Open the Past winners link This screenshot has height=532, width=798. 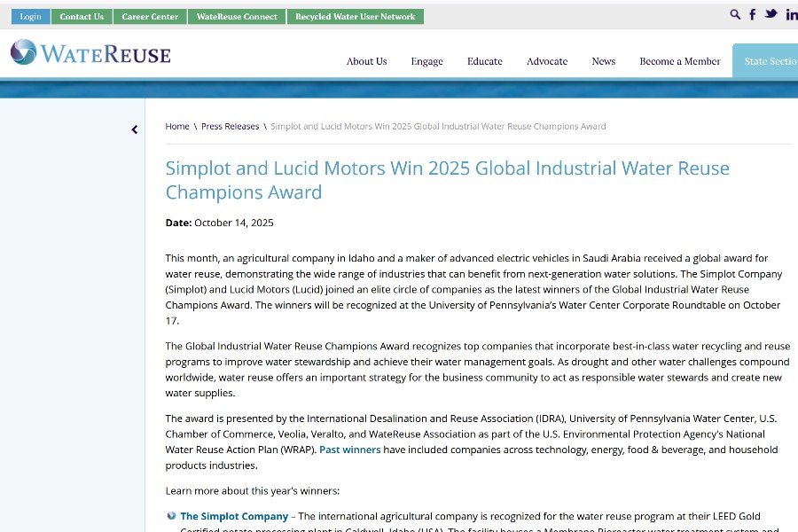tap(349, 450)
